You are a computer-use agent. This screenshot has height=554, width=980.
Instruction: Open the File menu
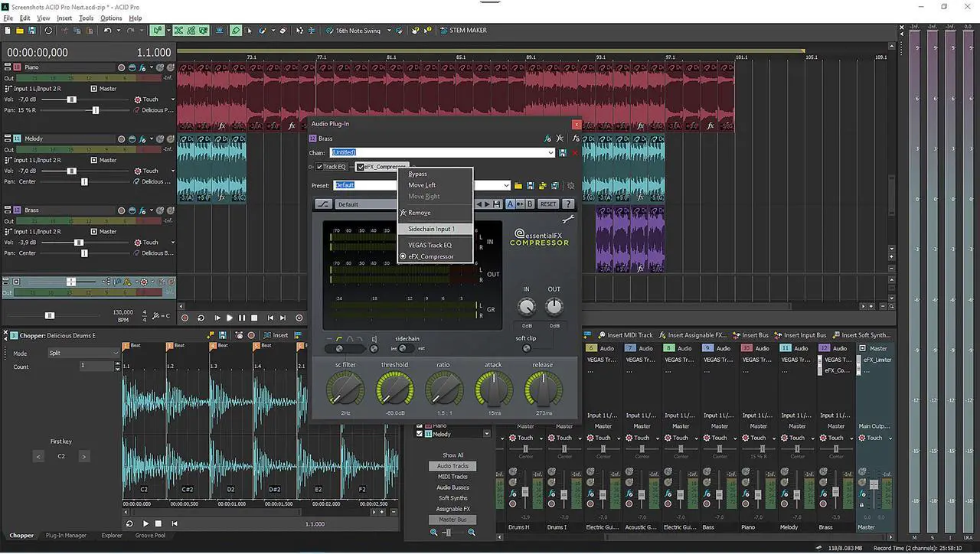pos(8,18)
